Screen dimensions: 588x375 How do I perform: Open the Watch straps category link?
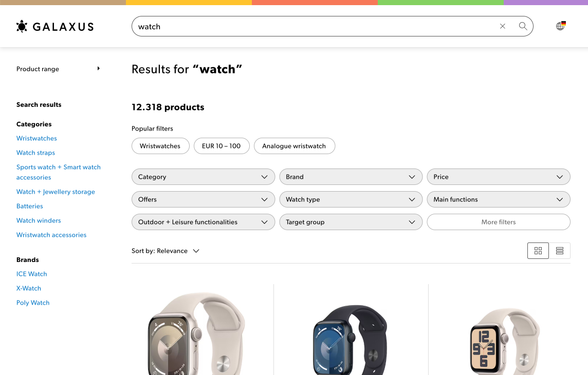[x=35, y=153]
